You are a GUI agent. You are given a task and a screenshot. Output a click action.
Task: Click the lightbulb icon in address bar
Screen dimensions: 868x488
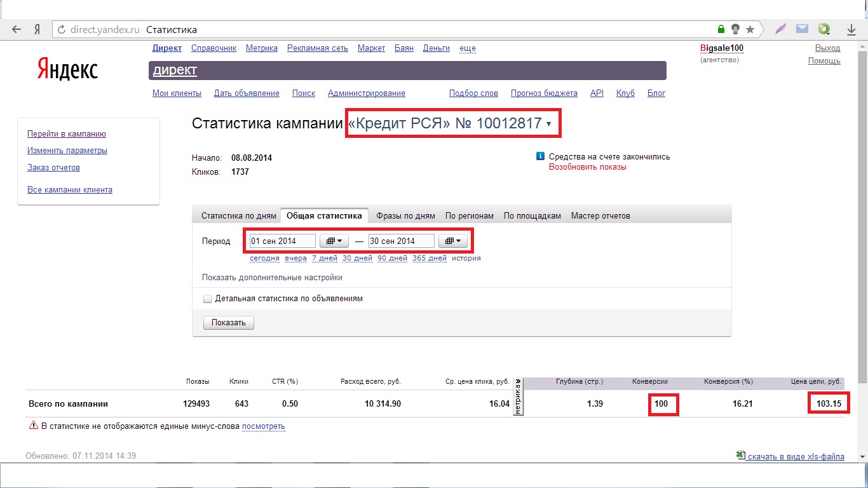click(735, 29)
